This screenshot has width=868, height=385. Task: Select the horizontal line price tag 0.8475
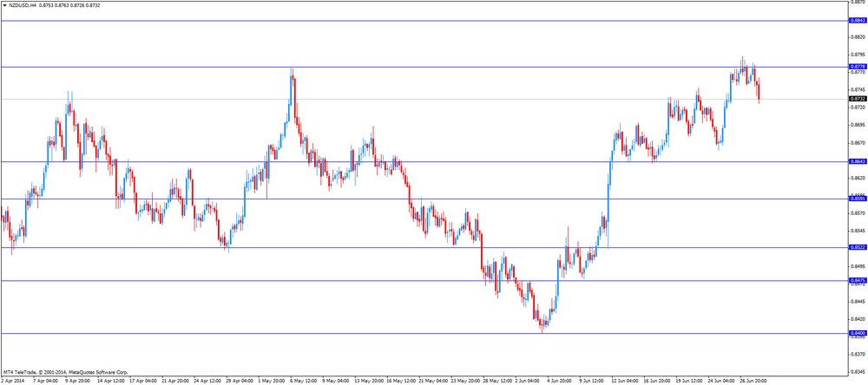click(858, 280)
